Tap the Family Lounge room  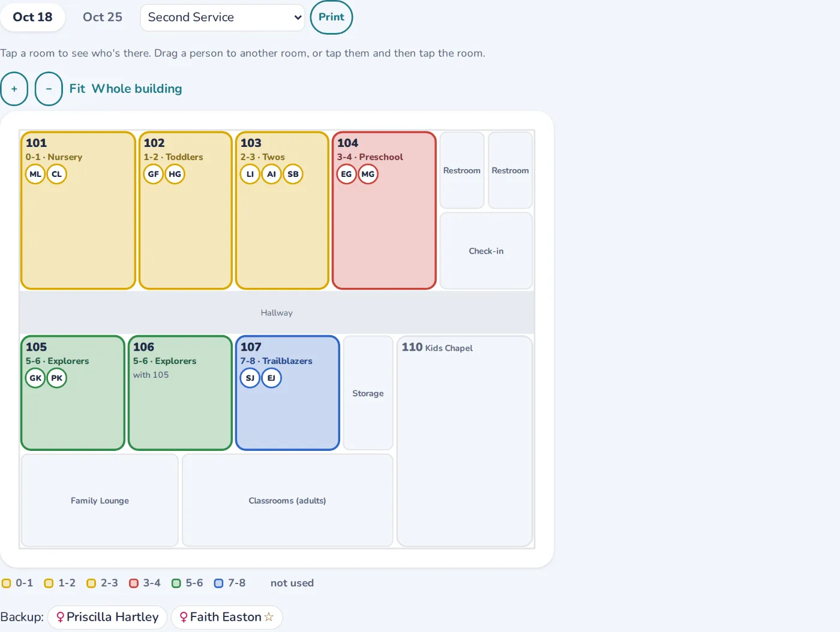[x=100, y=501]
